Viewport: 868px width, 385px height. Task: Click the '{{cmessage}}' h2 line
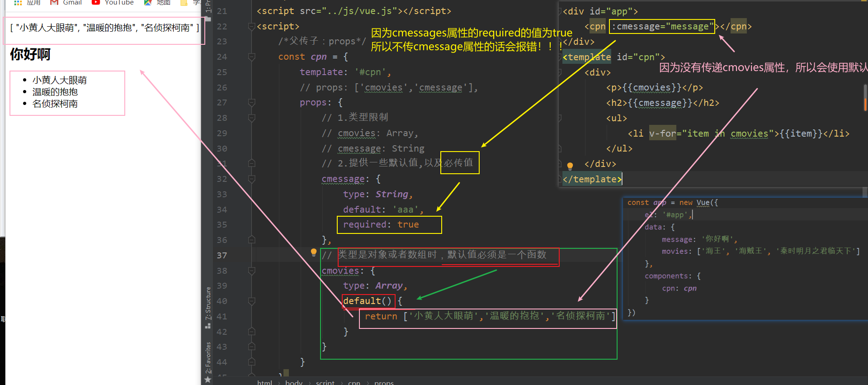[662, 103]
